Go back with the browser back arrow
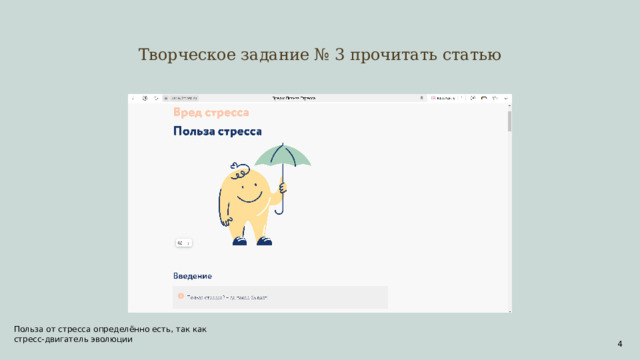640x360 pixels. tap(133, 98)
